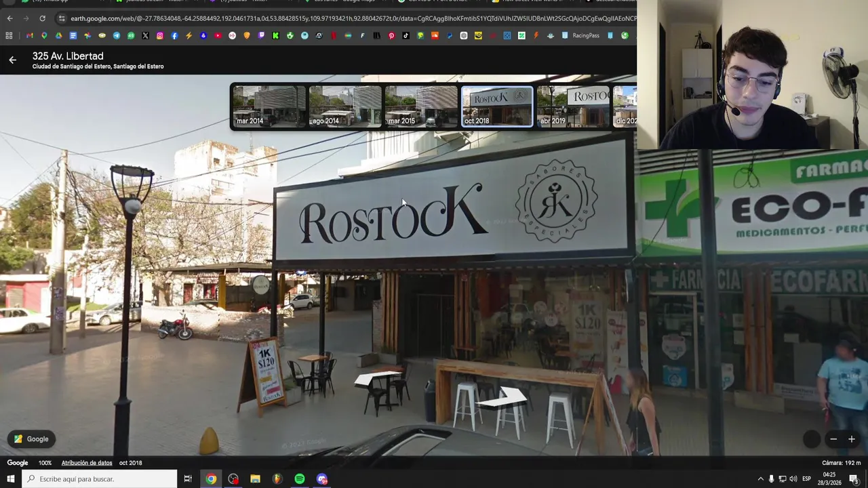Open the RacingPass bookmark
This screenshot has height=488, width=868.
click(x=580, y=35)
